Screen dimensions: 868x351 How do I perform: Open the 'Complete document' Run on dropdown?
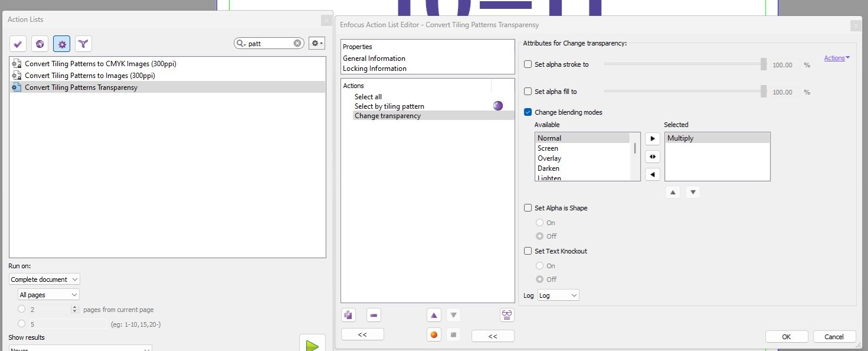point(44,279)
